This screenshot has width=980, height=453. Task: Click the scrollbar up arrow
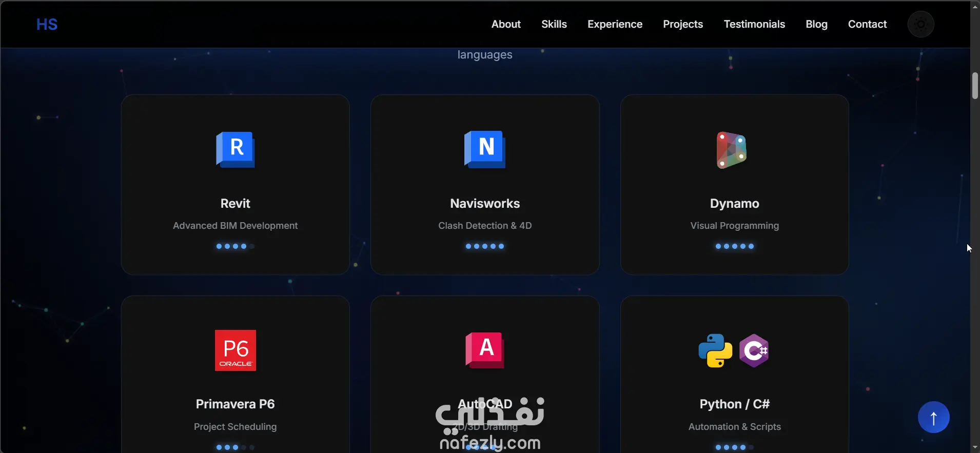tap(975, 6)
